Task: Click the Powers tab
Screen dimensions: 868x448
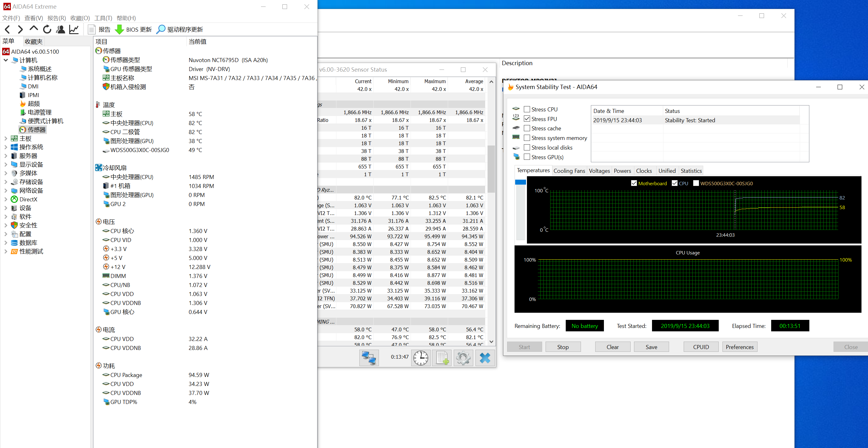Action: (x=622, y=171)
